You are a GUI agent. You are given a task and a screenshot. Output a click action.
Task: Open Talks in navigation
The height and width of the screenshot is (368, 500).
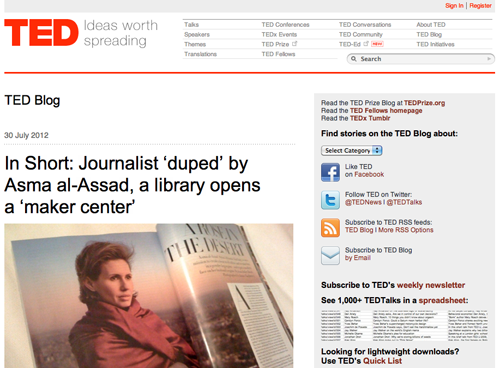click(x=191, y=25)
